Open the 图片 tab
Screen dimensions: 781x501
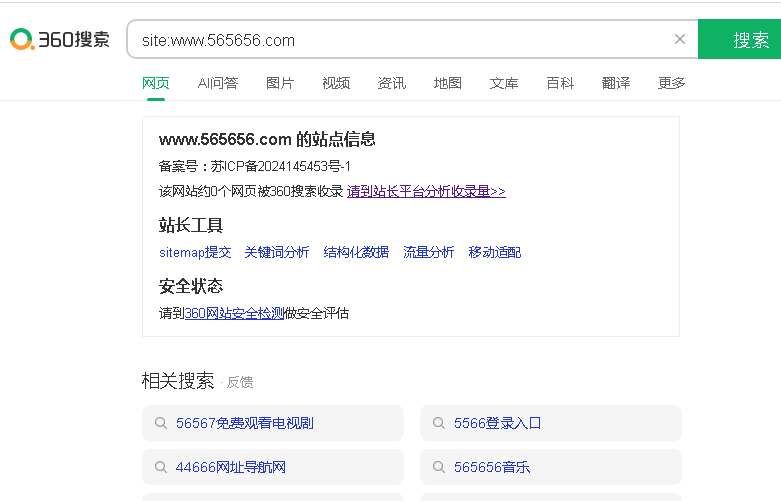click(280, 83)
